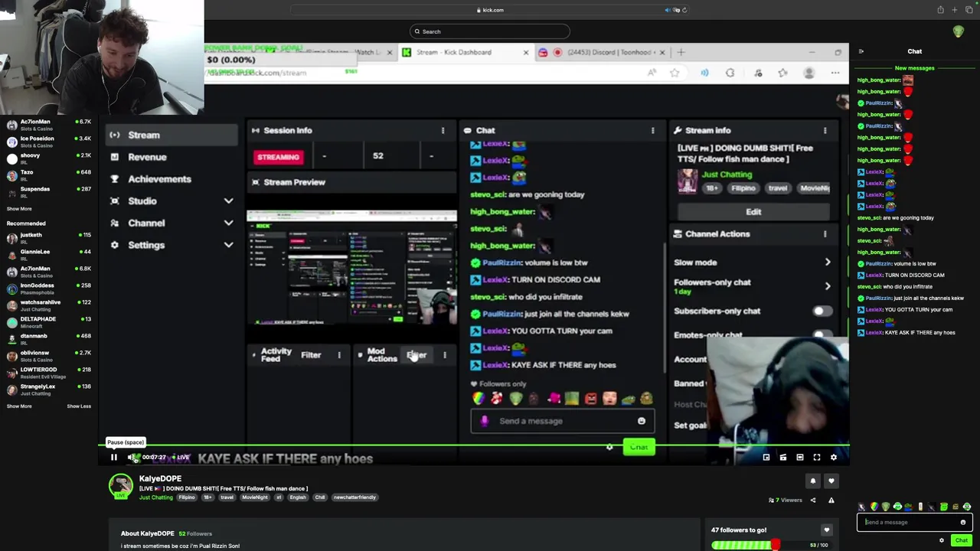
Task: Select Stream item in streamed dashboard sidebar
Action: pos(170,135)
